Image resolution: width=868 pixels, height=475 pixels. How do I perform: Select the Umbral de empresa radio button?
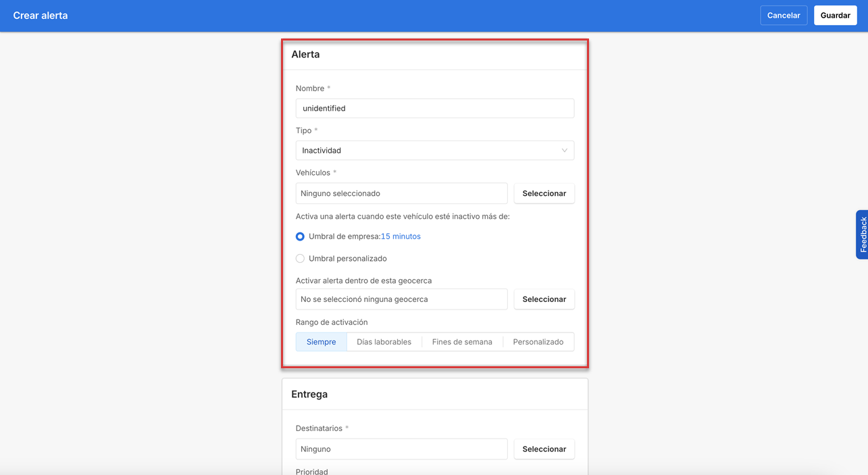pyautogui.click(x=300, y=236)
